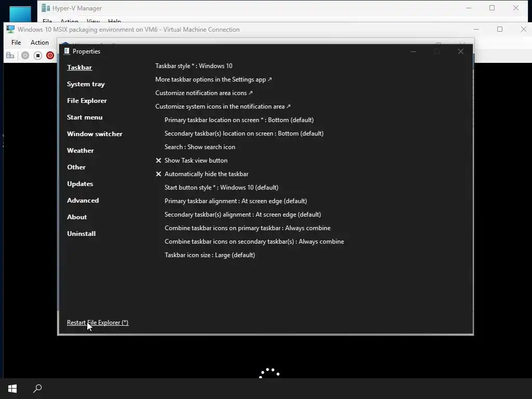Switch to File Explorer section
Screen dimensions: 532x399
pos(87,100)
